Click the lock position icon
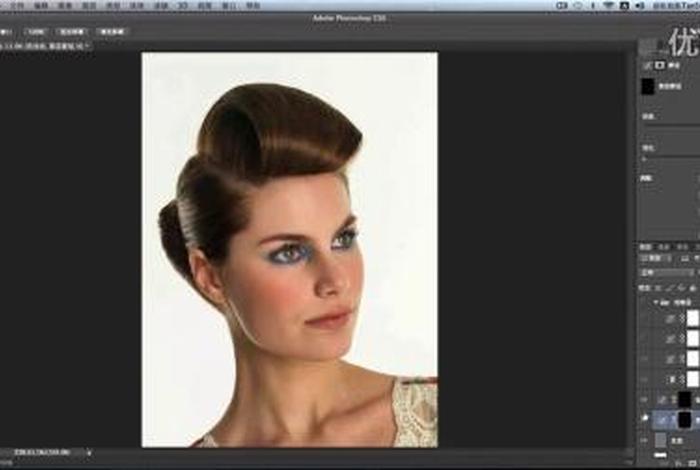 (x=681, y=288)
